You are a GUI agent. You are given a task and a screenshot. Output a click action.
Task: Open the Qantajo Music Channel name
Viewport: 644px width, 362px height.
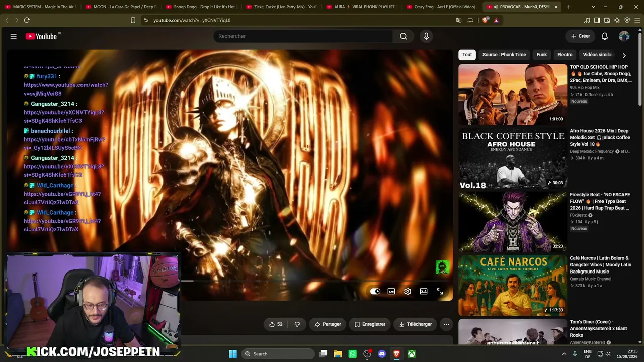pyautogui.click(x=590, y=279)
